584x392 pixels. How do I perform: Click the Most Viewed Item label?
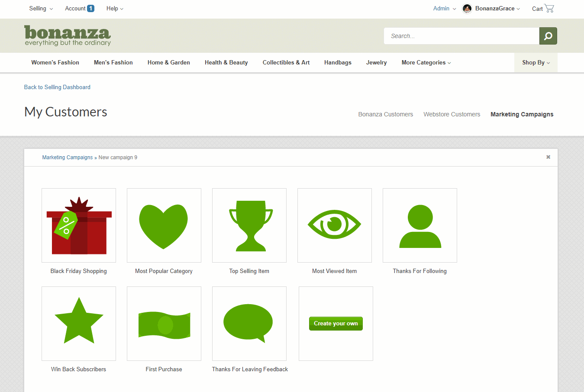click(334, 271)
